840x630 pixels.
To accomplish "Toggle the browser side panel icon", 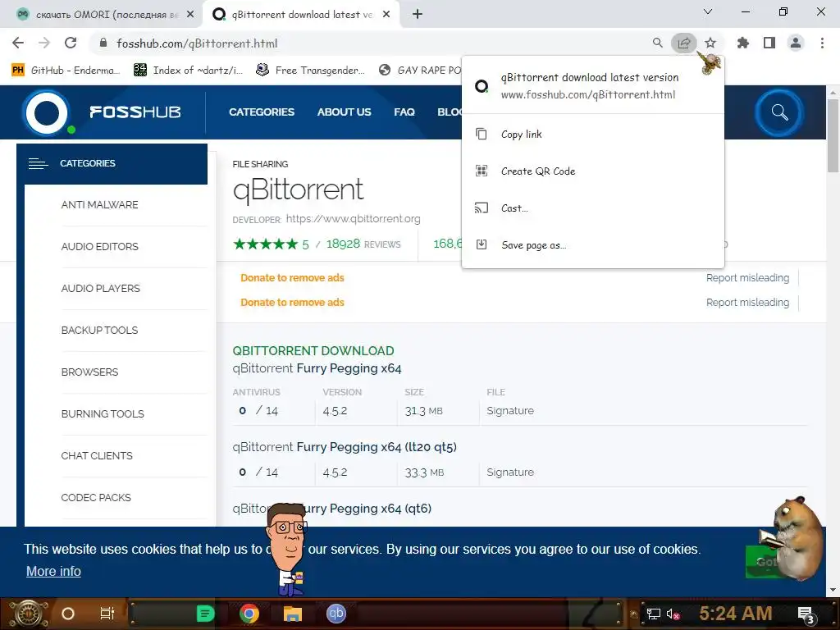I will click(769, 43).
